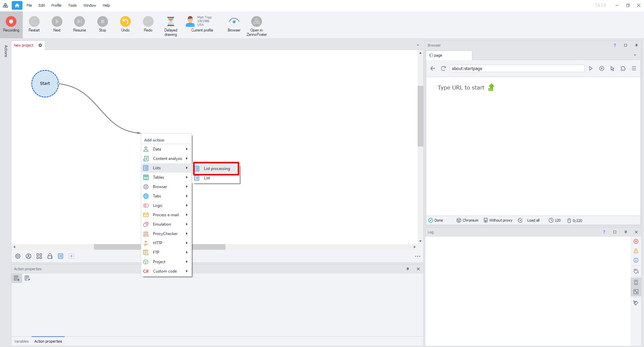Click the canvas vertical scrollbar thumb
This screenshot has height=347, width=644.
point(420,116)
